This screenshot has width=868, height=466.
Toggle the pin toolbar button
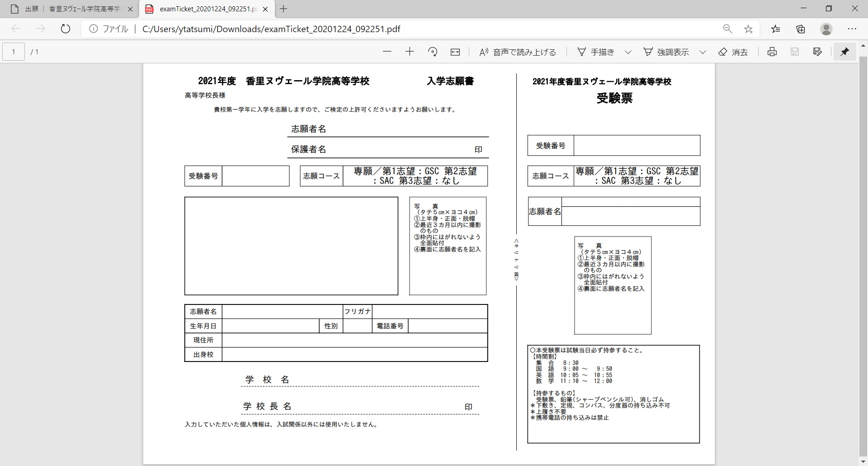click(844, 52)
